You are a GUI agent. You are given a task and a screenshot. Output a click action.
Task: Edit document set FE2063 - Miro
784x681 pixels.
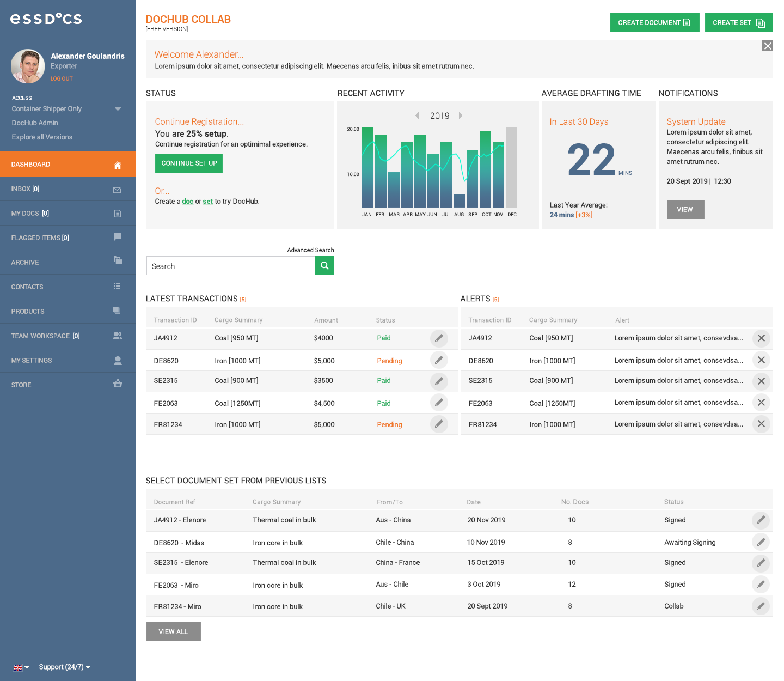pos(761,585)
